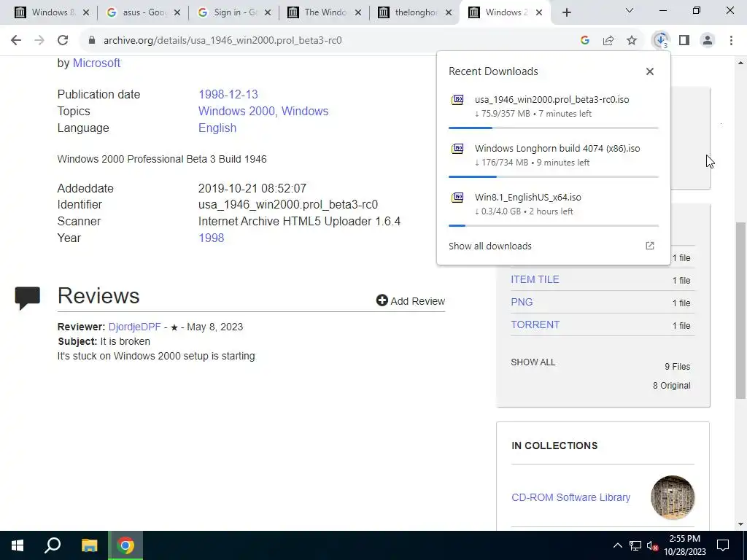
Task: Click the Reviews speech bubble icon
Action: (x=27, y=298)
